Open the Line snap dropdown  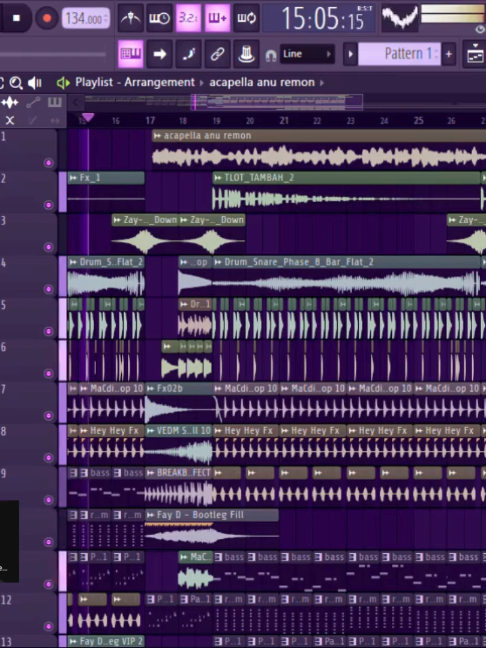coord(307,54)
